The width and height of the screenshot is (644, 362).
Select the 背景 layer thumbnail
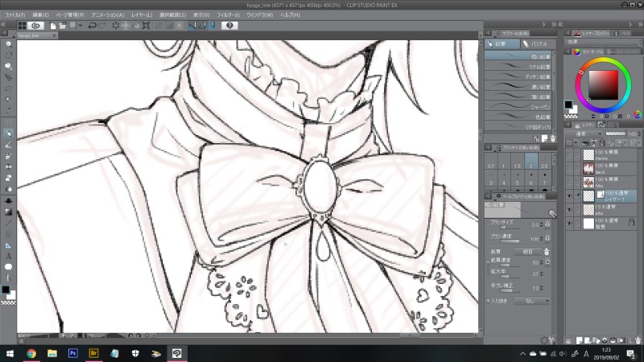pyautogui.click(x=588, y=224)
